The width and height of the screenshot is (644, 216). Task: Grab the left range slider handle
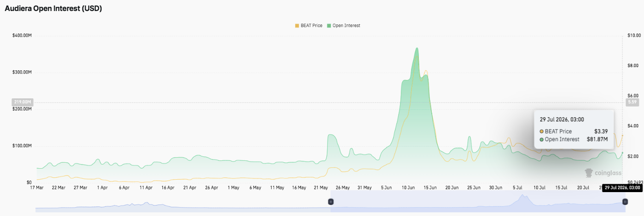pos(331,202)
